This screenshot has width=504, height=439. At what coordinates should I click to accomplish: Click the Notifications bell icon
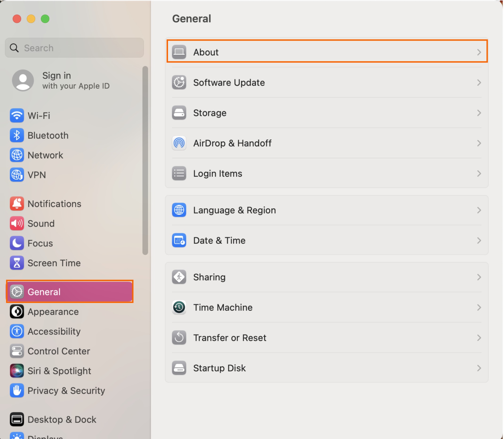(x=17, y=204)
